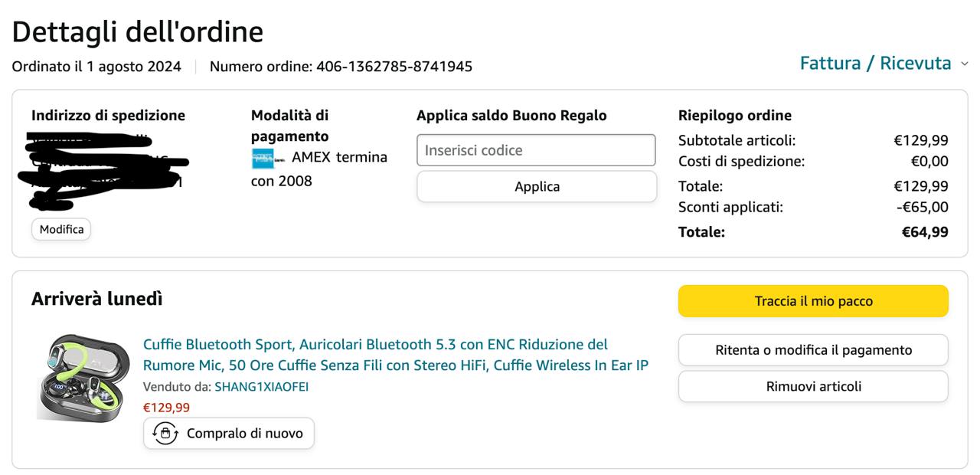Expand the Fattura / Ricevuta chevron arrow
The height and width of the screenshot is (475, 980).
tap(965, 64)
